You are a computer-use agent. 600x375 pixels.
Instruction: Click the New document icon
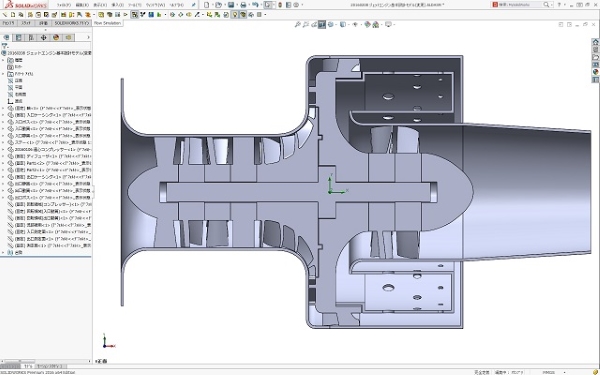(207, 5)
